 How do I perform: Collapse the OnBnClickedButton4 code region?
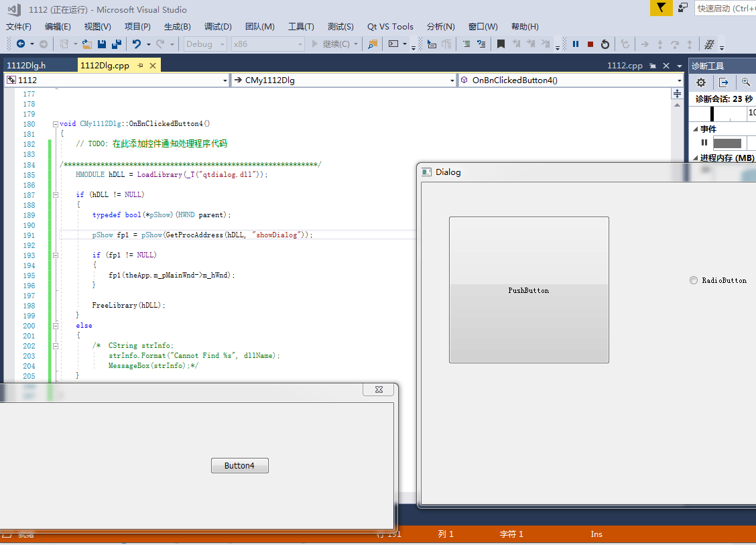(55, 123)
